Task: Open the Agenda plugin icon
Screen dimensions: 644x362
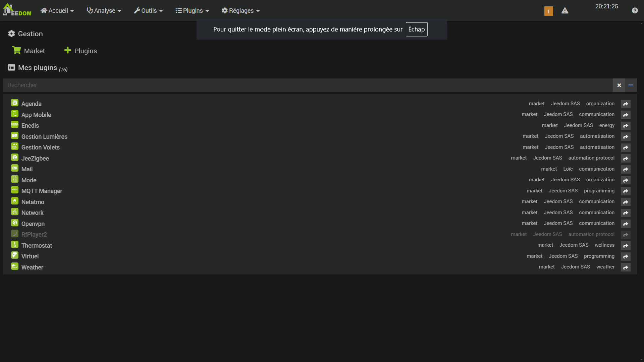Action: 15,103
